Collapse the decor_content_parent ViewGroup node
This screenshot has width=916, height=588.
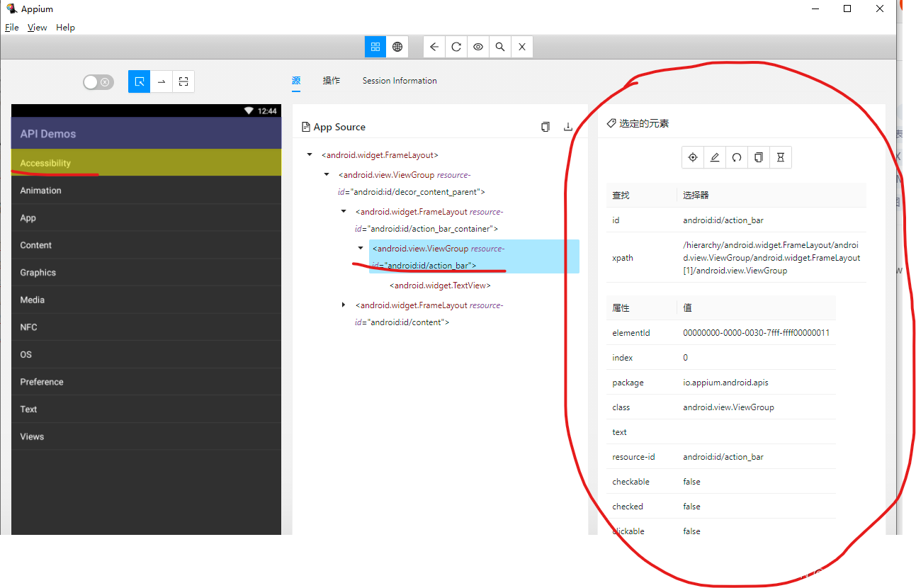[x=327, y=174]
